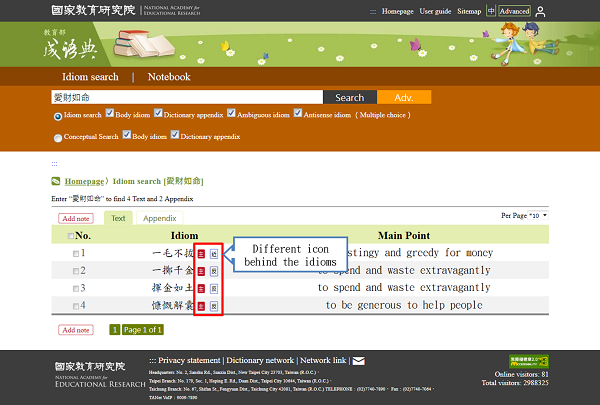Click the idiom search input field
Viewport: 600px width, 405px height.
coord(186,98)
